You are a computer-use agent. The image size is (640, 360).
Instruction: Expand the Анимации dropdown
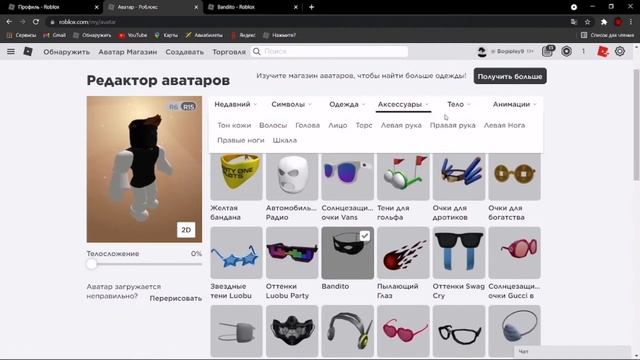(514, 104)
